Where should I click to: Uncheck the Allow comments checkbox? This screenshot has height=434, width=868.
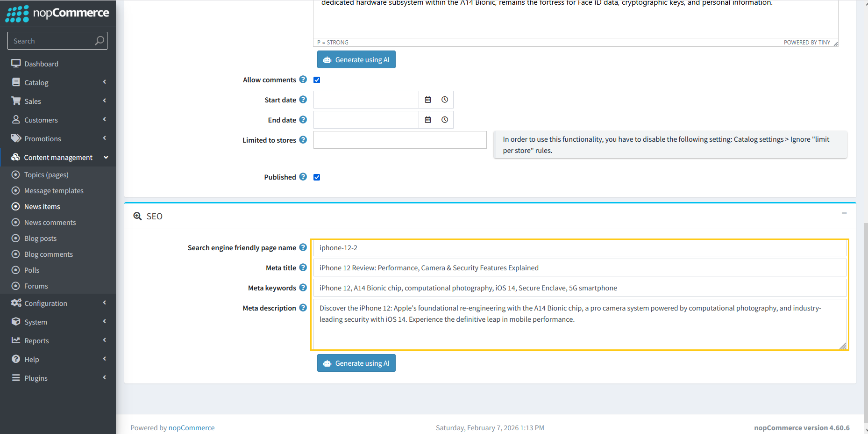317,80
